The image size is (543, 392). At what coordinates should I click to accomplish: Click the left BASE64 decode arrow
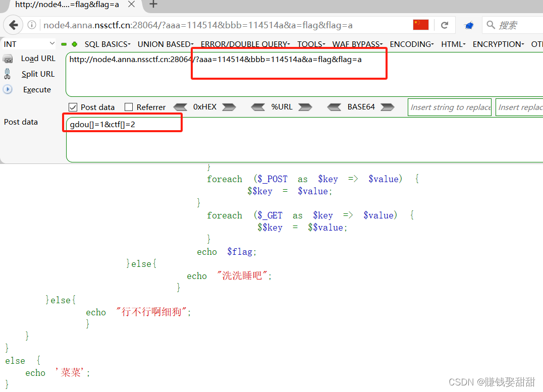(x=334, y=107)
